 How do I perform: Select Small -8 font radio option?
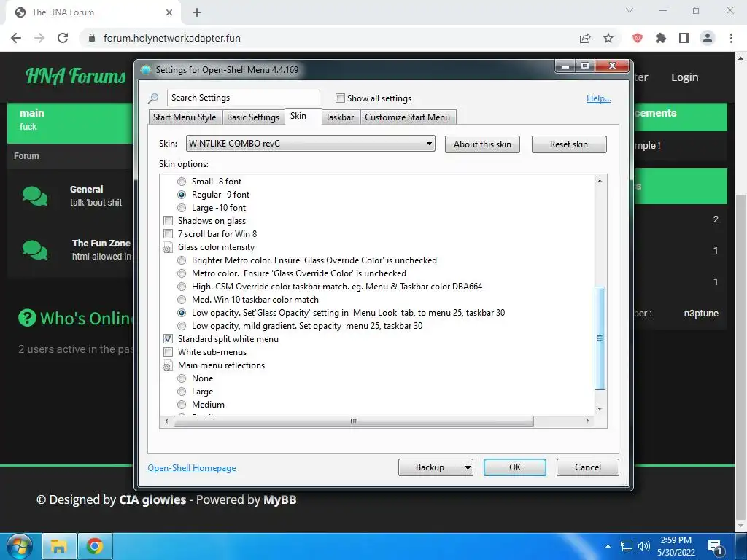tap(182, 182)
